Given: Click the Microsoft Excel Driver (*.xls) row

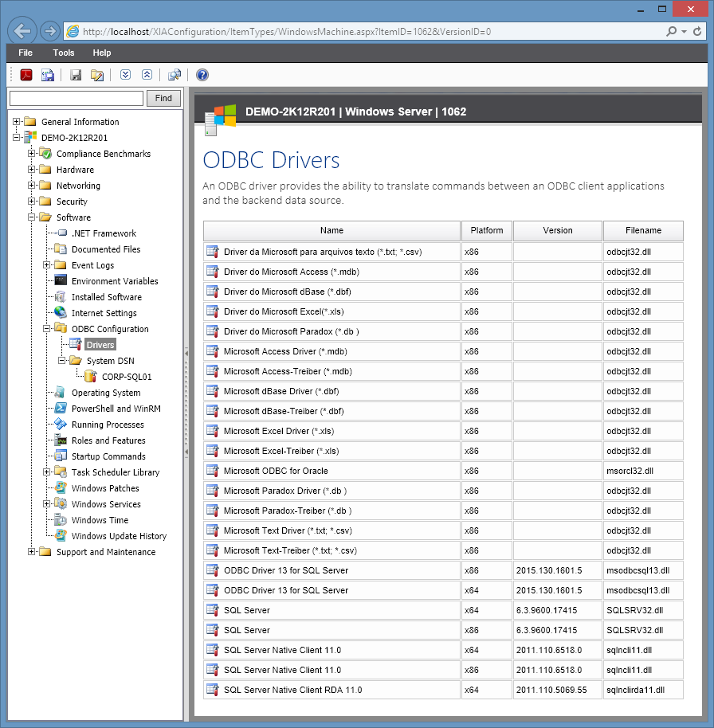Looking at the screenshot, I should click(x=443, y=431).
